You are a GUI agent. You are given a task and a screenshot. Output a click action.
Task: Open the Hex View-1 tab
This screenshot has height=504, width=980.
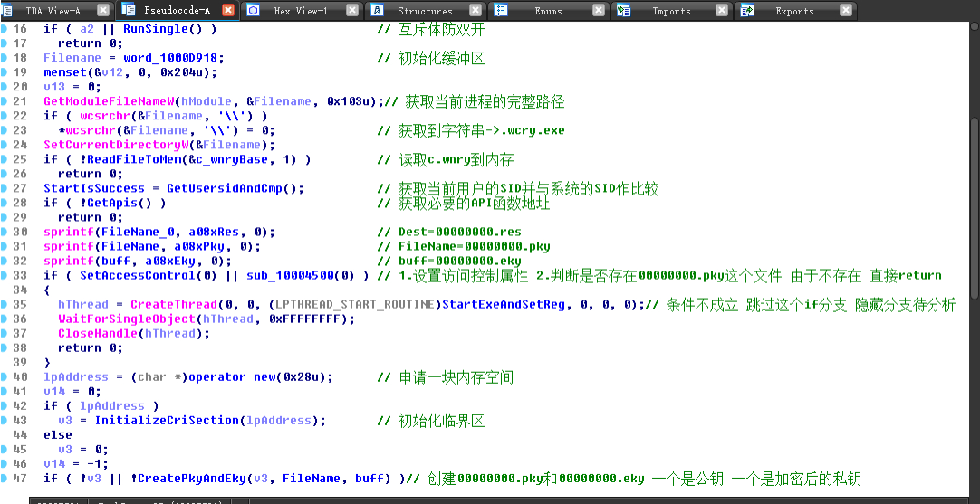click(x=301, y=11)
